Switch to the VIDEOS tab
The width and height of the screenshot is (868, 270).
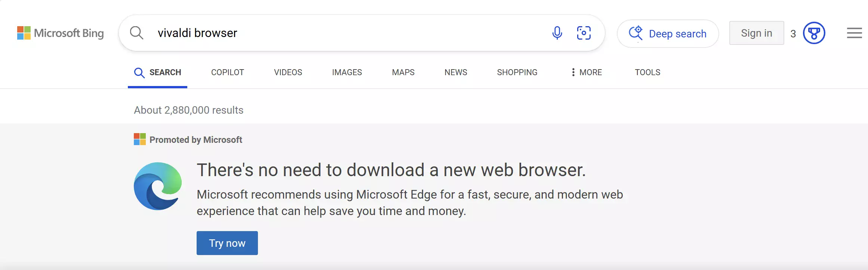[x=288, y=72]
